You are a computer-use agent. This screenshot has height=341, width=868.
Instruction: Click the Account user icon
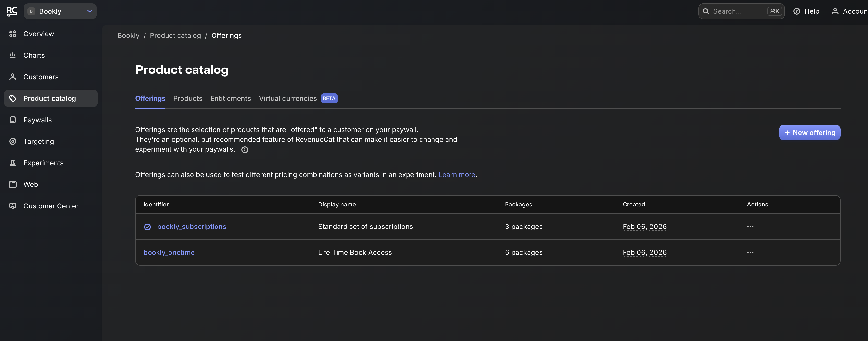[x=835, y=11]
